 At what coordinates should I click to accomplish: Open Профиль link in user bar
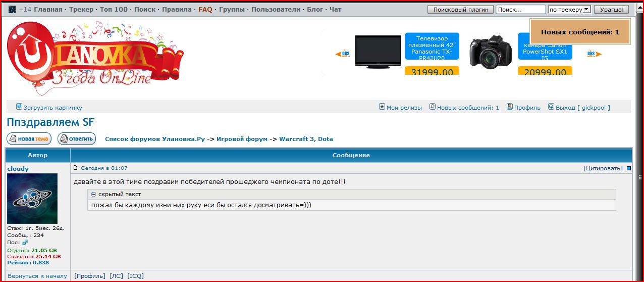pyautogui.click(x=527, y=108)
